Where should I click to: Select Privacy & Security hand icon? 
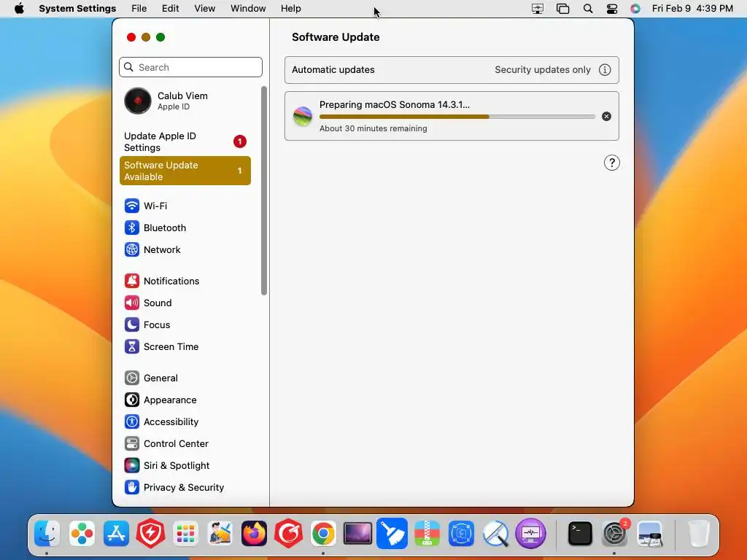pos(132,488)
